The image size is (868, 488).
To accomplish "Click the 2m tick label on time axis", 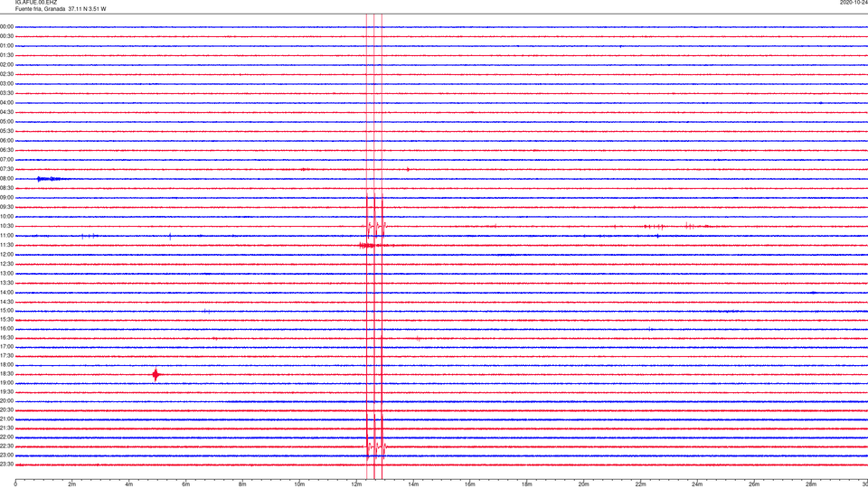I will (x=72, y=484).
